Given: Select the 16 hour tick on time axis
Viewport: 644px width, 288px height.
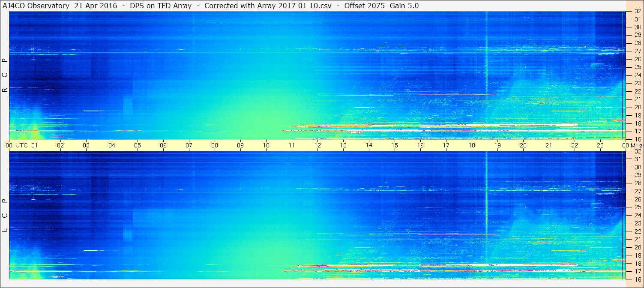Looking at the screenshot, I should pyautogui.click(x=420, y=145).
